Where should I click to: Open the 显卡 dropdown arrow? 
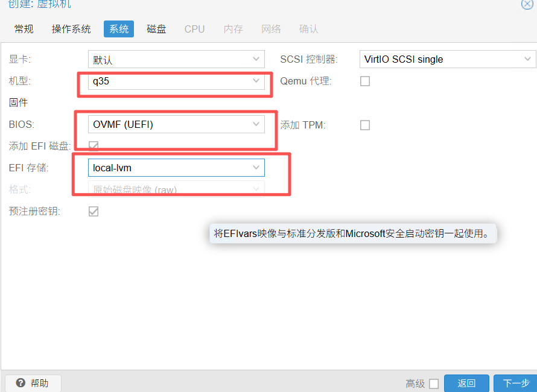point(256,59)
